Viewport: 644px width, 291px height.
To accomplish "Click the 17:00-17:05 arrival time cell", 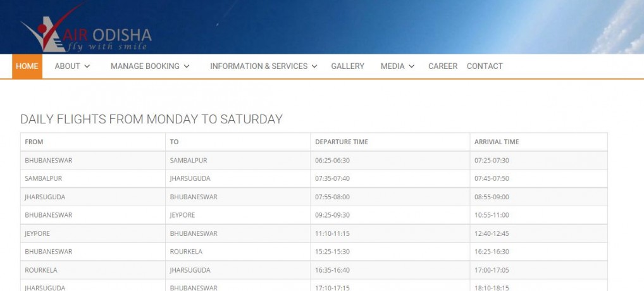I will 492,270.
